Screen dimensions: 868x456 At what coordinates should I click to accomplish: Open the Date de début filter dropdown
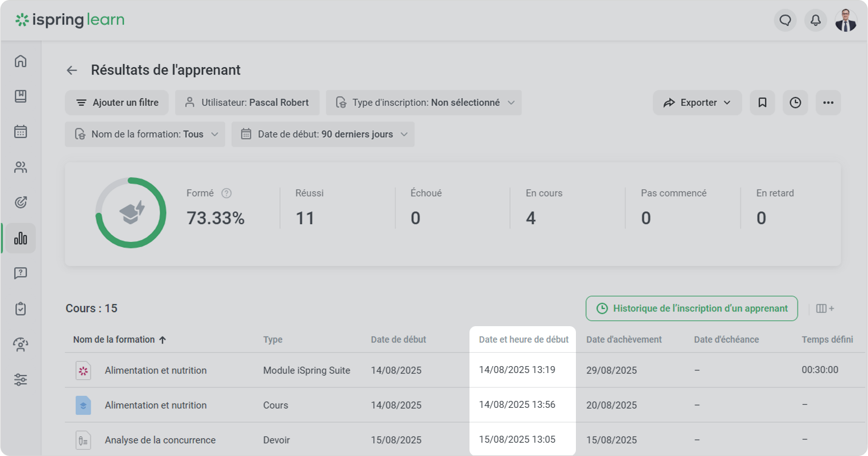click(x=322, y=134)
